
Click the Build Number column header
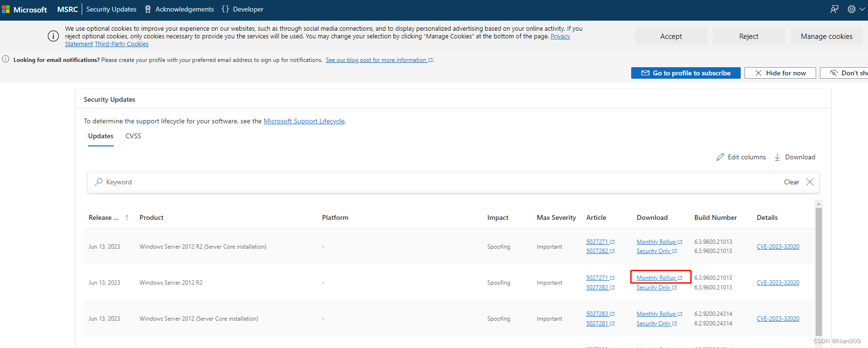click(x=715, y=218)
